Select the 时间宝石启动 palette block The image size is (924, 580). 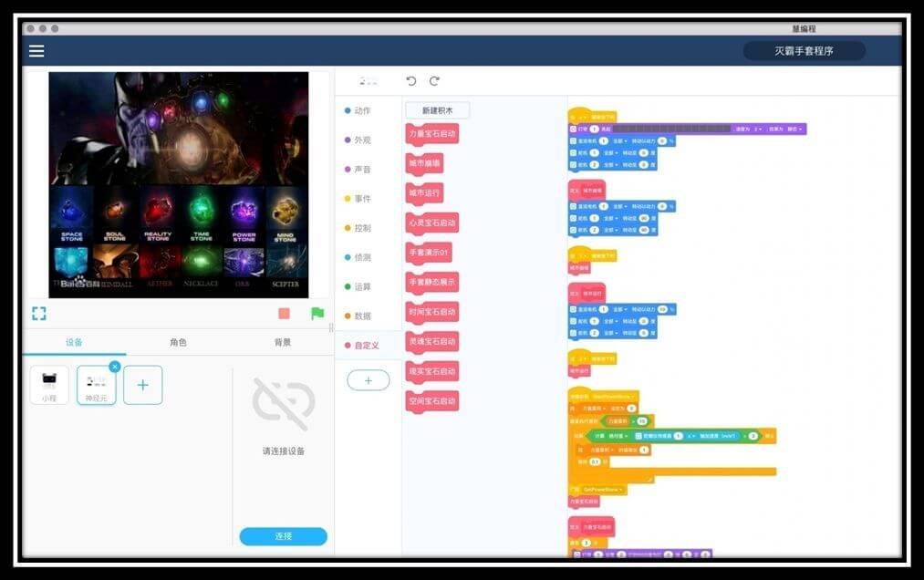click(432, 313)
